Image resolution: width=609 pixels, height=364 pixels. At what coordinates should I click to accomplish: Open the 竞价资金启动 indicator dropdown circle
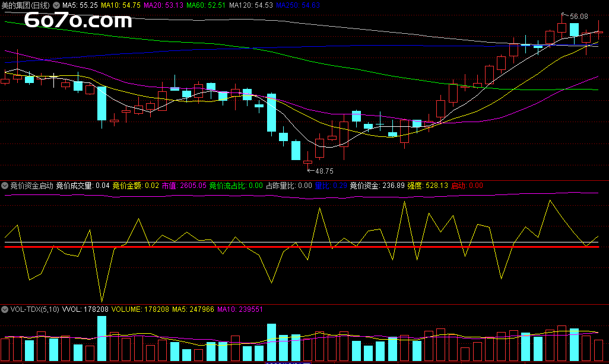tap(5, 186)
